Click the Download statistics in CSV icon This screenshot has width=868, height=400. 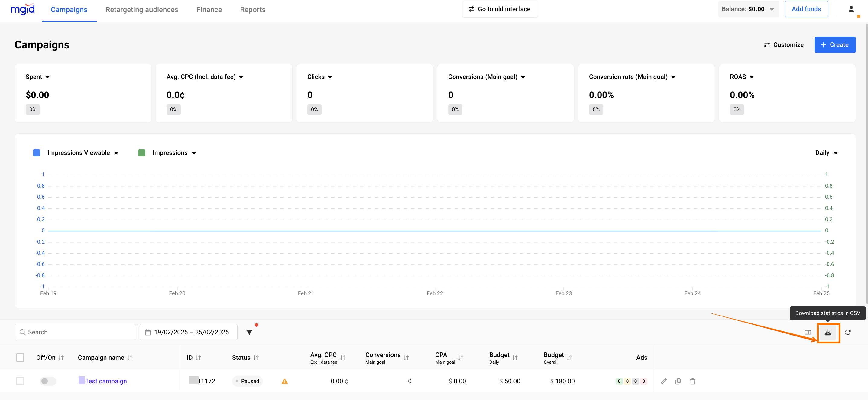828,333
